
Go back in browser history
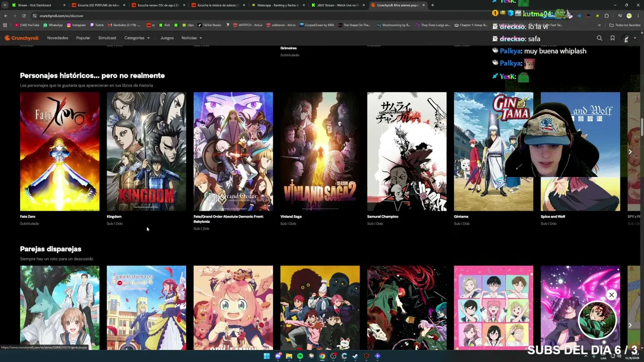tap(6, 16)
